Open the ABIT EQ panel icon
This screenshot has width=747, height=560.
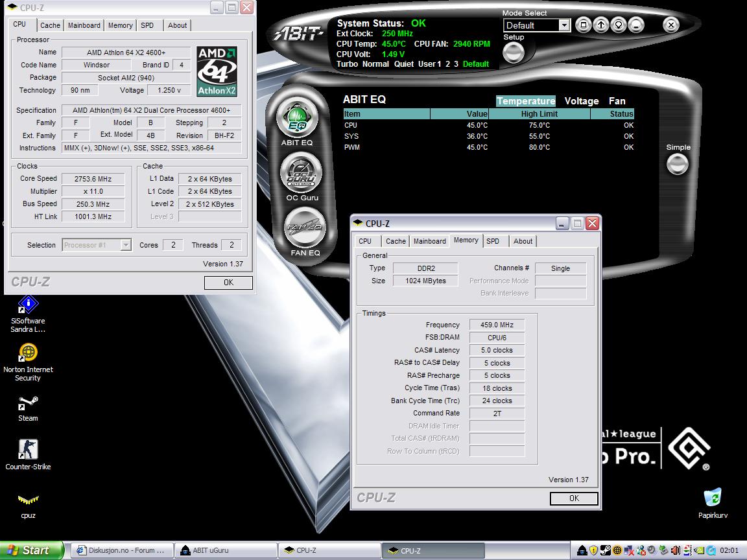click(297, 117)
